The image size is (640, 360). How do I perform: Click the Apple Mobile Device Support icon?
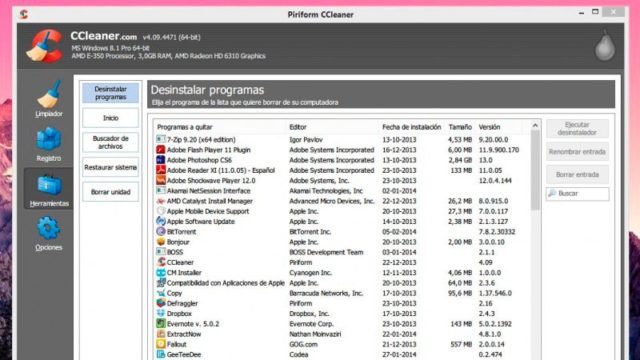[161, 211]
